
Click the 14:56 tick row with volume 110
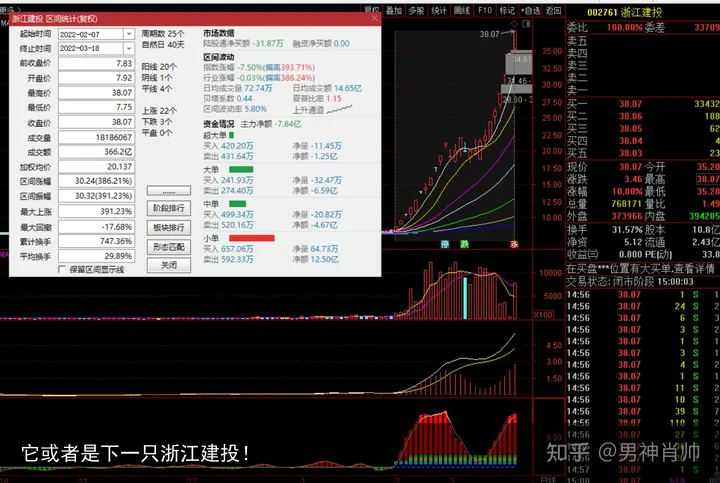(643, 423)
